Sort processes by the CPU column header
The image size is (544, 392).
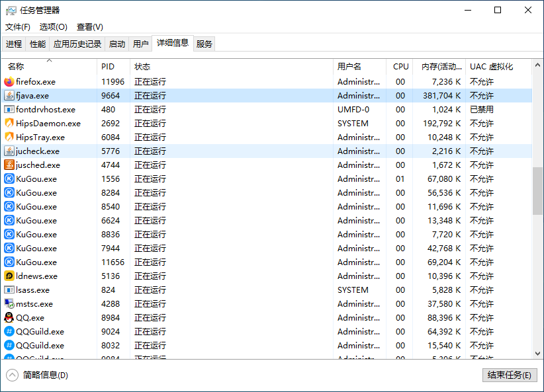tap(400, 66)
